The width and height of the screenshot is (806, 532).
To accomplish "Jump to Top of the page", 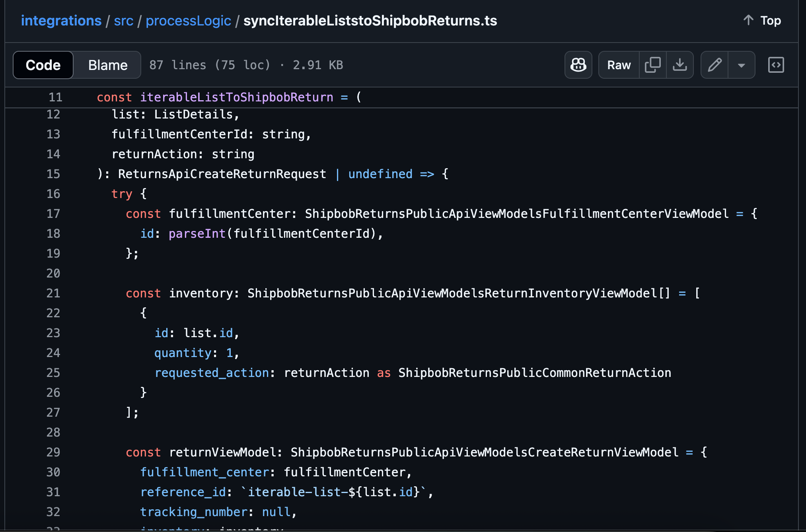I will [x=770, y=20].
